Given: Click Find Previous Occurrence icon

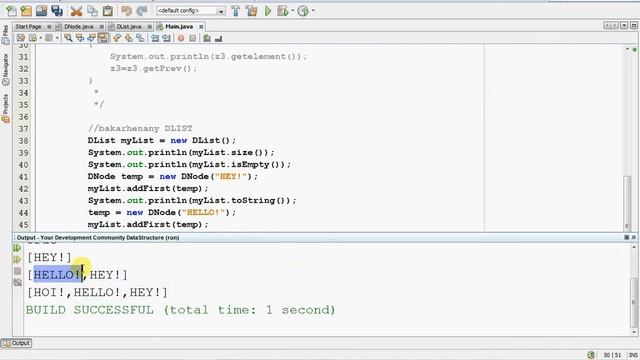Looking at the screenshot, I should (80, 38).
